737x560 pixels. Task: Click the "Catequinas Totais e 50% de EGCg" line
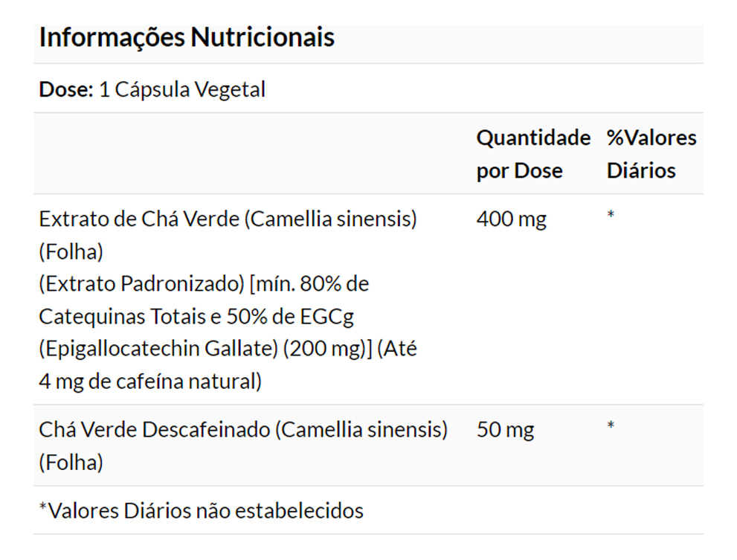point(196,317)
